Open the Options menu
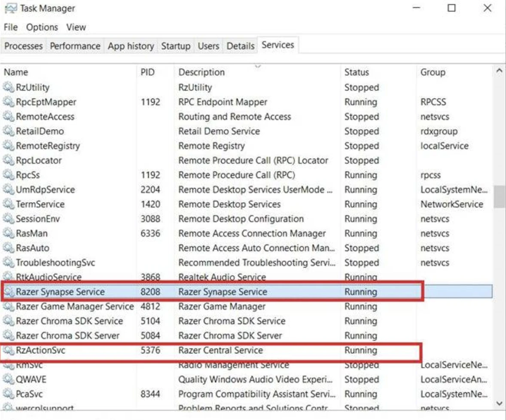The height and width of the screenshot is (420, 506). (42, 27)
